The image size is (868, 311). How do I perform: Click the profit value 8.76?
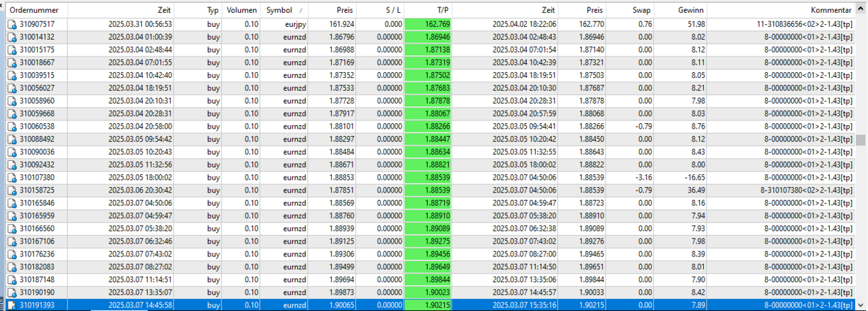click(x=698, y=127)
